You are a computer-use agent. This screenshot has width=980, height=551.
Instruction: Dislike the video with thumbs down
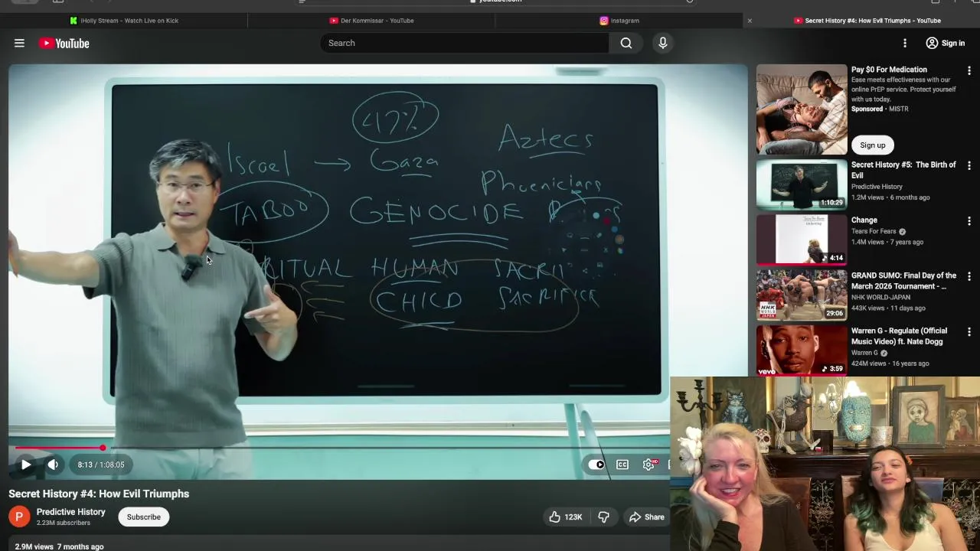coord(603,517)
